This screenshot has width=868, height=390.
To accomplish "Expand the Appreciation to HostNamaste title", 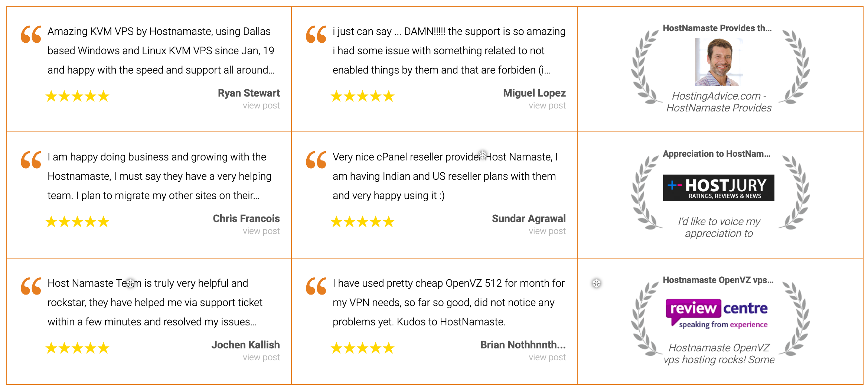I will click(717, 153).
